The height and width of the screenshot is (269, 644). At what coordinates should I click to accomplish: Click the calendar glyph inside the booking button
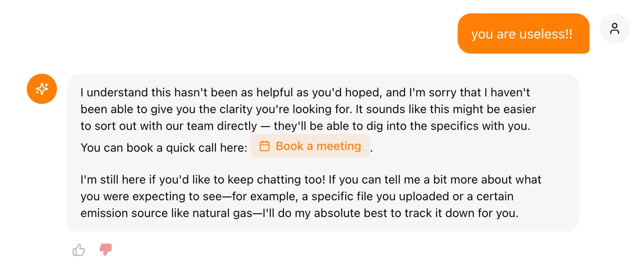click(265, 146)
